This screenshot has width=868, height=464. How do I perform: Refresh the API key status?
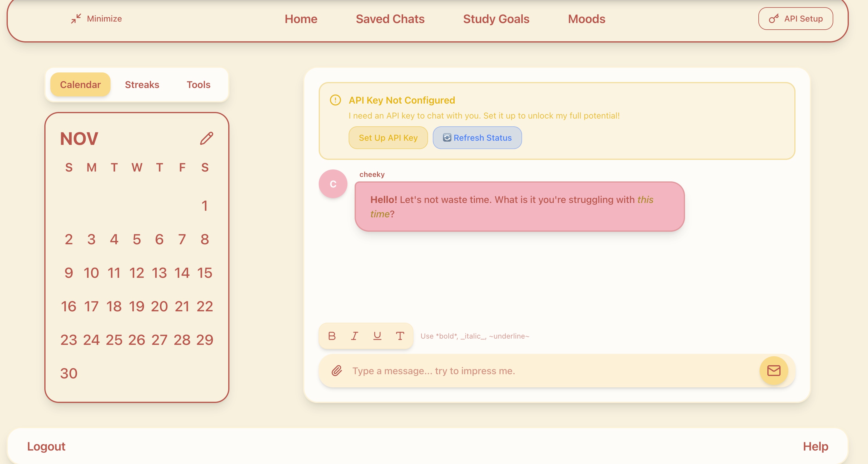point(477,137)
